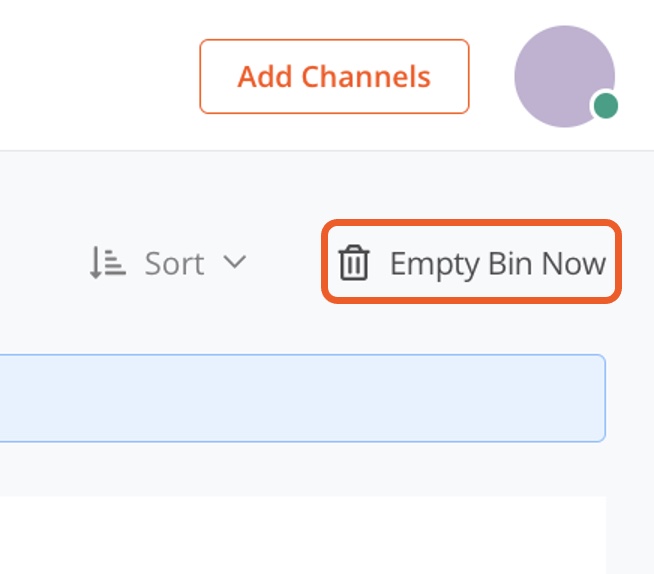
Task: Expand the Sort chevron arrow
Action: click(x=235, y=262)
